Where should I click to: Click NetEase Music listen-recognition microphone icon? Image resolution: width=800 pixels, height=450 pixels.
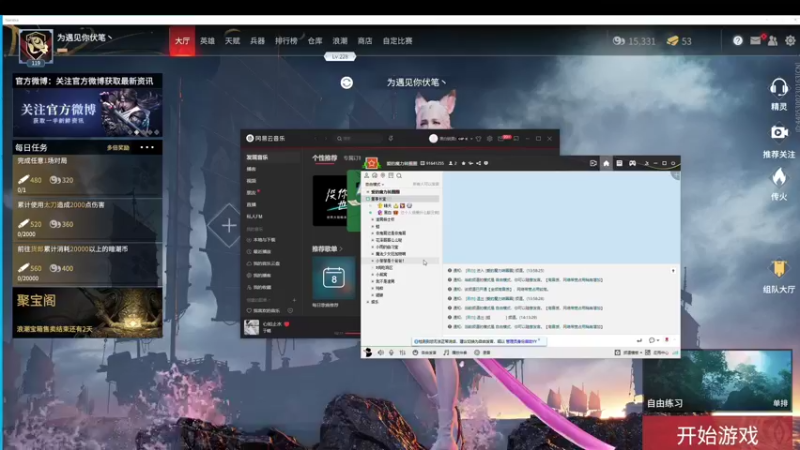tap(390, 138)
